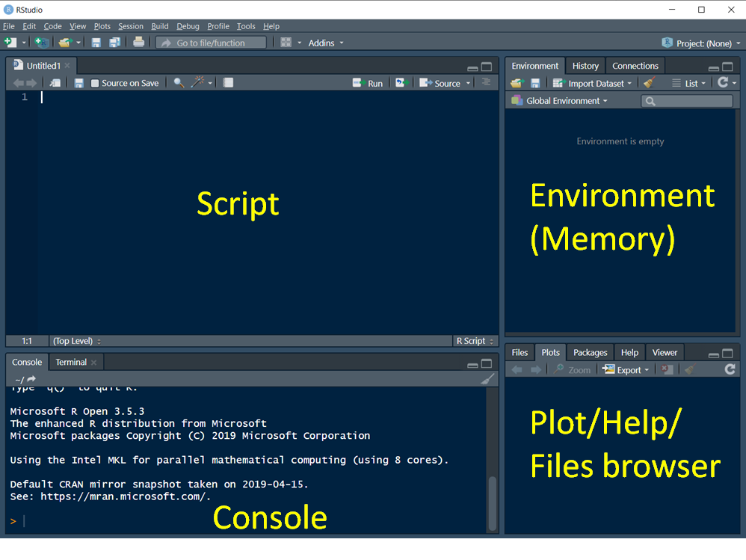Viewport: 746px width, 560px height.
Task: Click the Load workspace icon in Environment
Action: point(517,83)
